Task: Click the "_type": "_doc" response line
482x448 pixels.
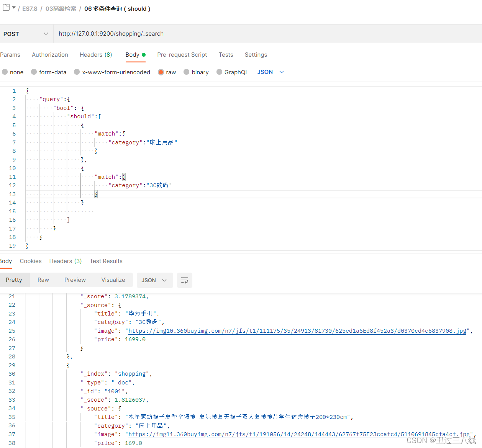Action: click(108, 383)
